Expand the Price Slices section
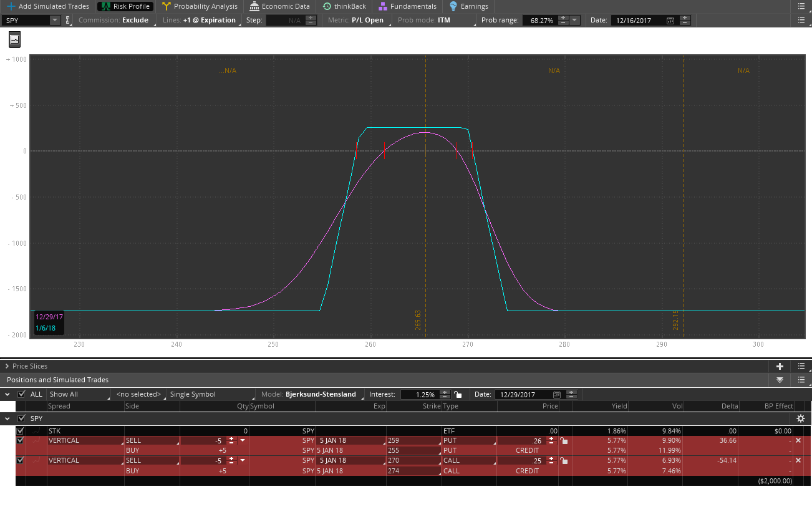Image resolution: width=812 pixels, height=507 pixels. [x=7, y=366]
